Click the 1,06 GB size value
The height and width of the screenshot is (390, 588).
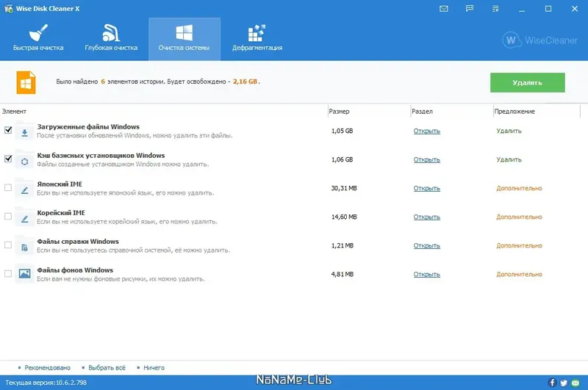(342, 159)
